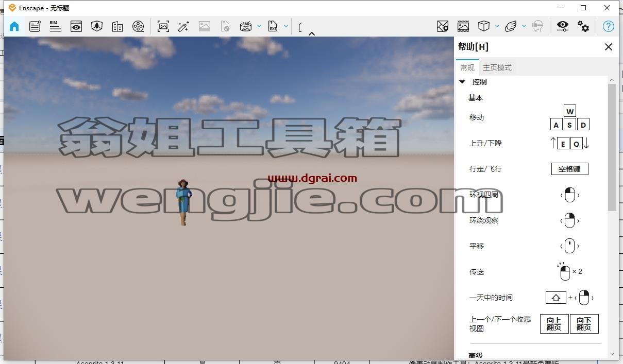Click the 移动 label text
Viewport: 623px width, 364px height.
[x=477, y=117]
